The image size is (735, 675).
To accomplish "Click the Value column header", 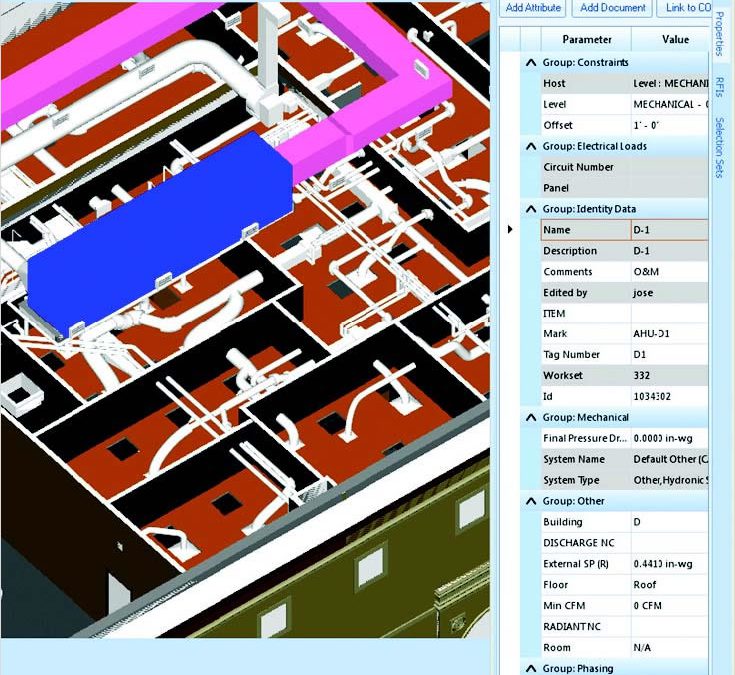I will click(x=675, y=40).
